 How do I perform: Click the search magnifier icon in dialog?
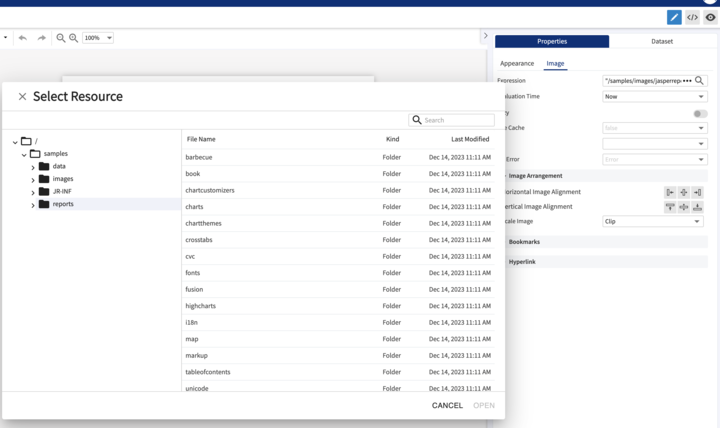pos(416,120)
